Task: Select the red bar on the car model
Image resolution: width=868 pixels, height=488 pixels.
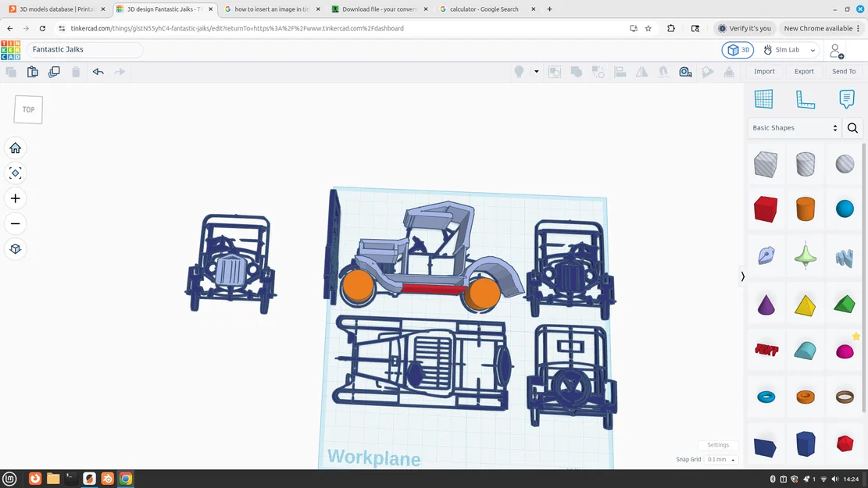Action: pos(433,289)
